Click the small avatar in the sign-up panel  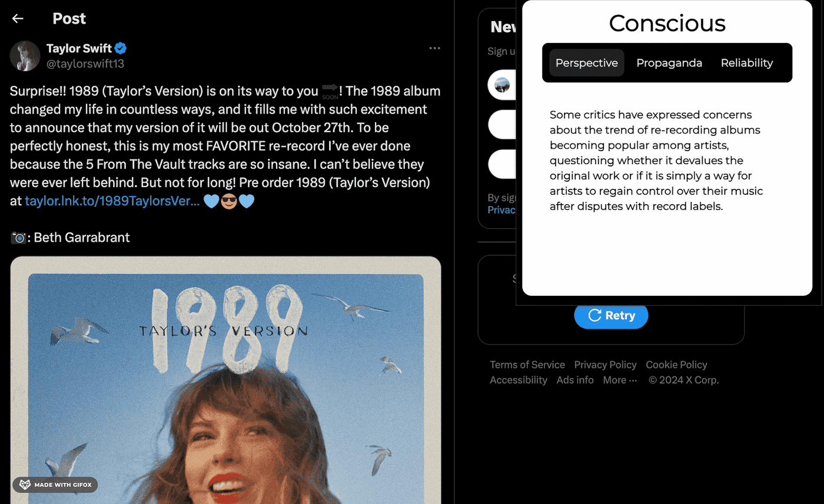point(503,85)
